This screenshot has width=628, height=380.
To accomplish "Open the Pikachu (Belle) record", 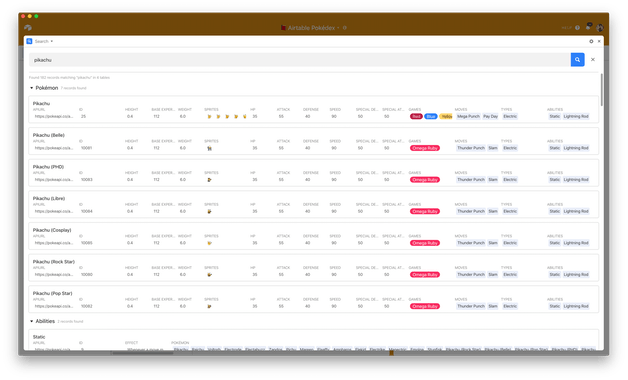I will 314,141.
